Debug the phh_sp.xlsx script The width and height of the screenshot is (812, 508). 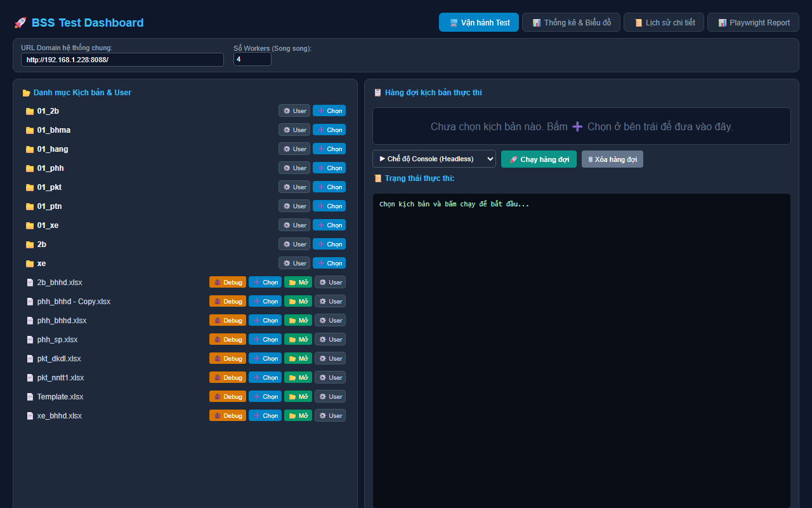click(228, 339)
